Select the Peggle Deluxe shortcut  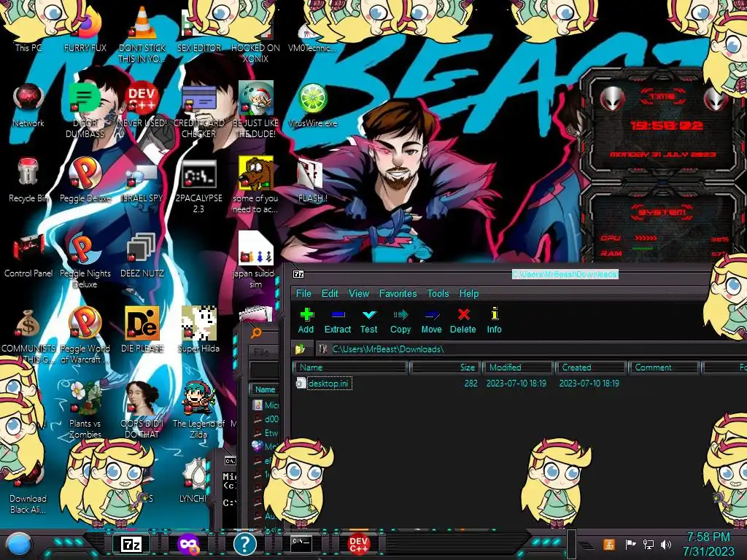pos(85,180)
